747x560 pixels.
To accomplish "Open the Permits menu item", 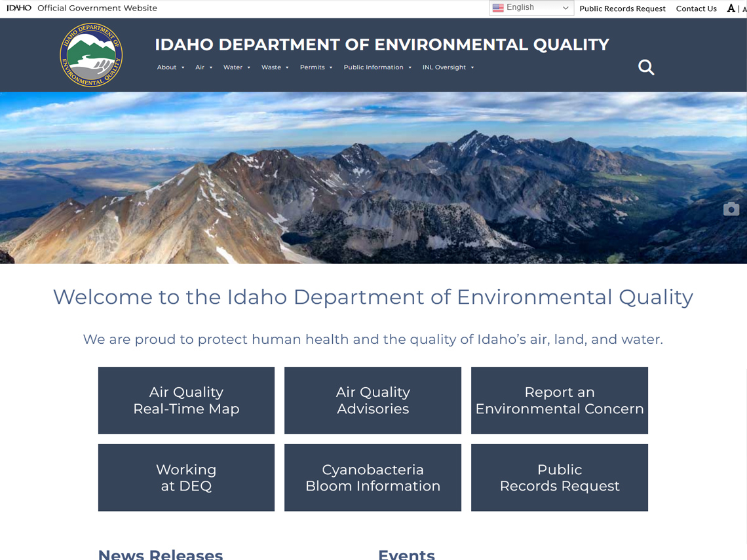I will (316, 67).
